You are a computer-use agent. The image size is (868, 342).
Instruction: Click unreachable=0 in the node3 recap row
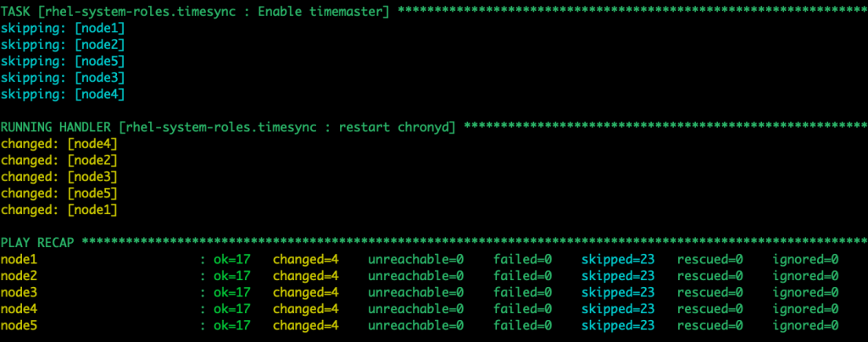[415, 292]
